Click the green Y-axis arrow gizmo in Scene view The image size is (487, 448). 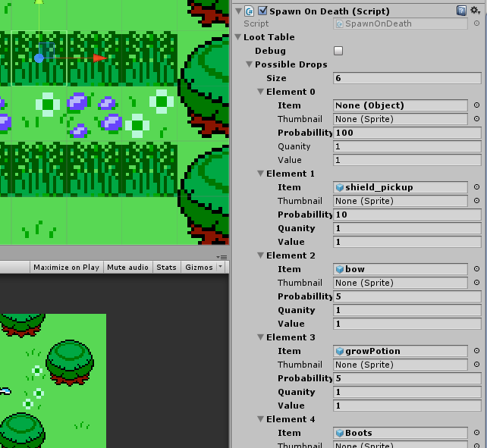pos(39,2)
